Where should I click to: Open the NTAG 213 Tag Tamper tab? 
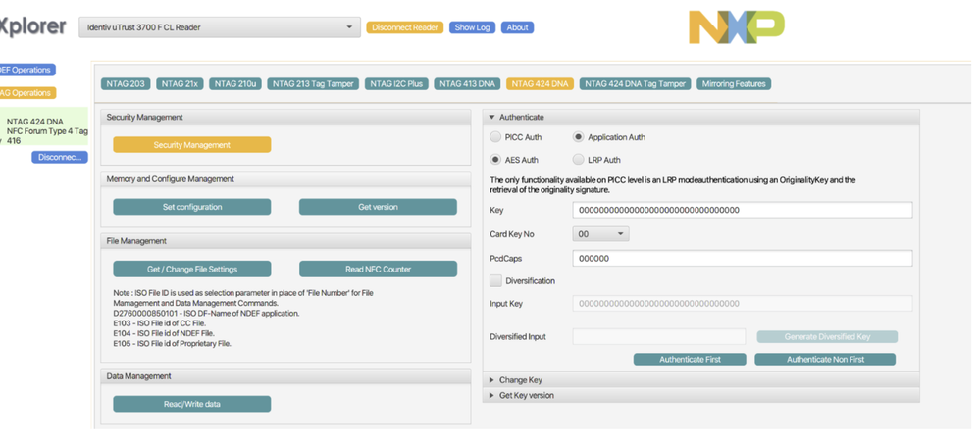click(x=313, y=83)
